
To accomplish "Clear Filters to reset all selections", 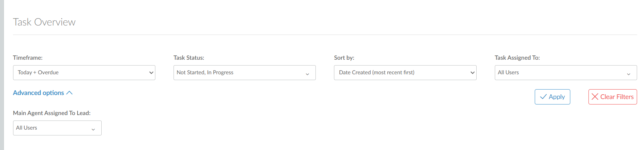I will point(613,97).
